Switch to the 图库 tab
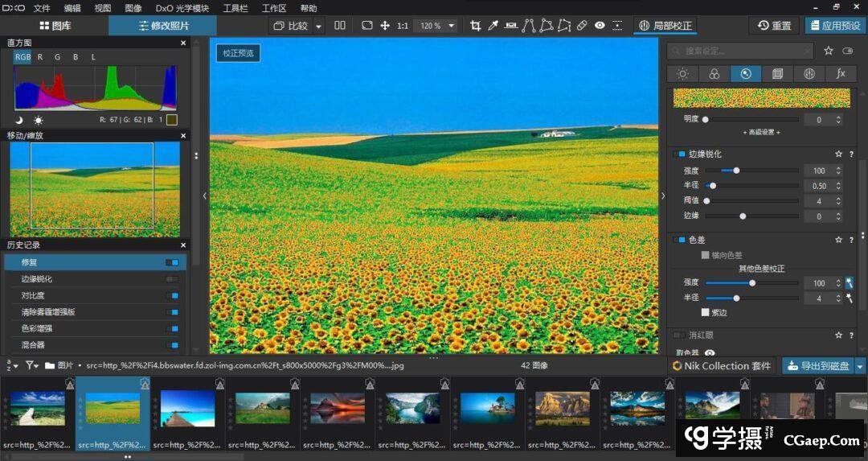 [55, 26]
